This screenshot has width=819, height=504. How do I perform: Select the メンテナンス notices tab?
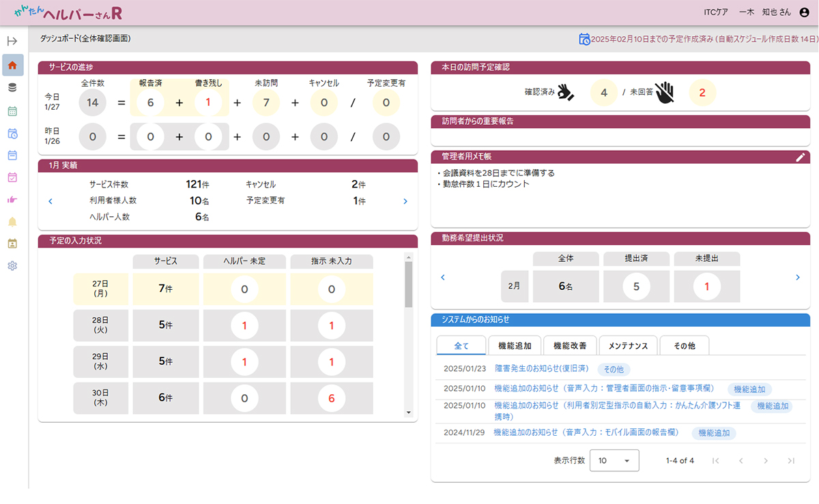629,346
